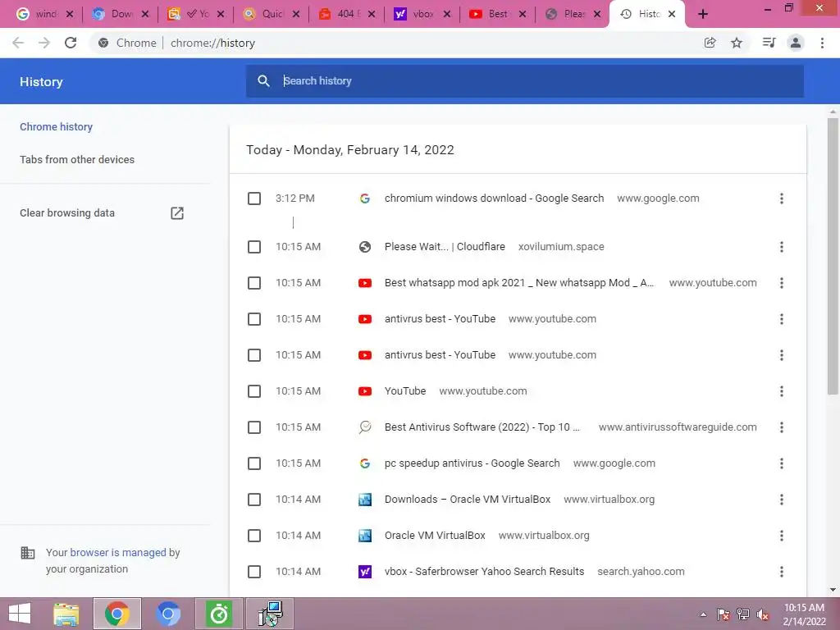Show hidden system tray icons
Image resolution: width=840 pixels, height=630 pixels.
(x=703, y=614)
